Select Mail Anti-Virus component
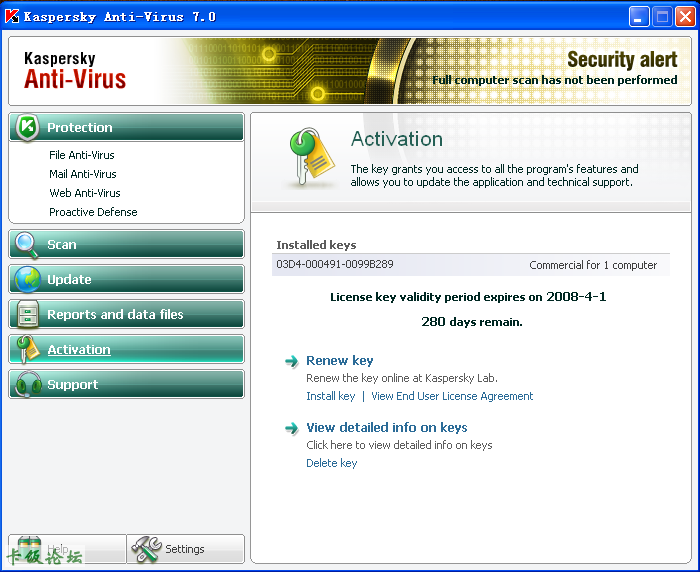Image resolution: width=700 pixels, height=572 pixels. coord(83,174)
